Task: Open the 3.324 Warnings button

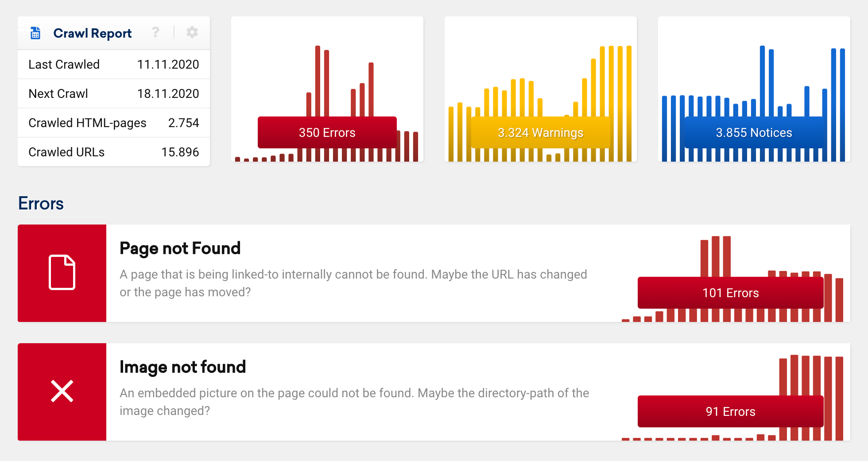Action: 540,132
